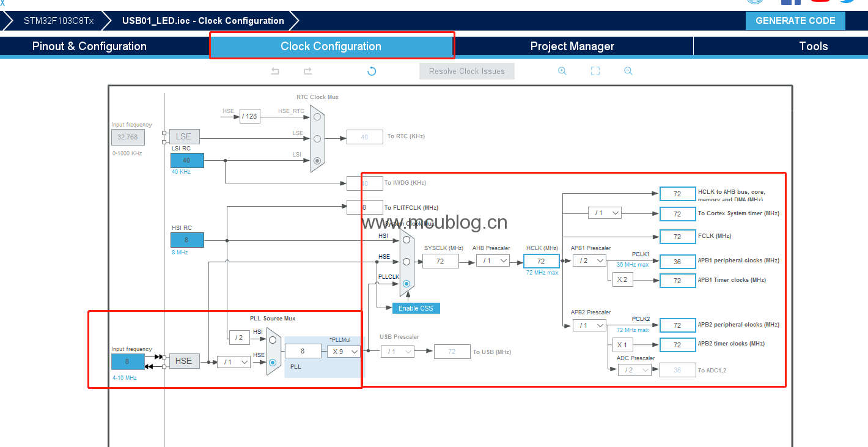Screen dimensions: 868x447
Task: Open the Facebook social icon
Action: tap(791, 2)
